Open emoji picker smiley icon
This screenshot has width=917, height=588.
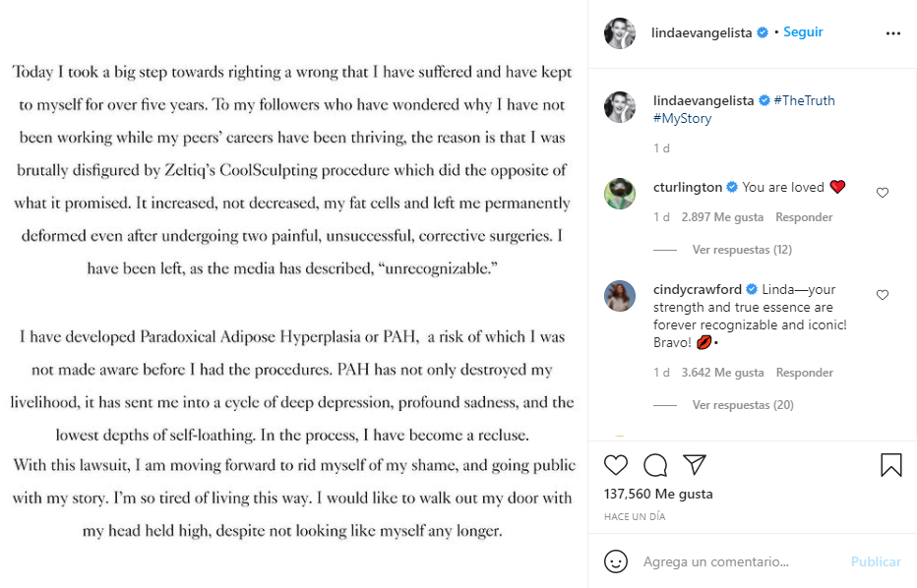click(x=616, y=561)
